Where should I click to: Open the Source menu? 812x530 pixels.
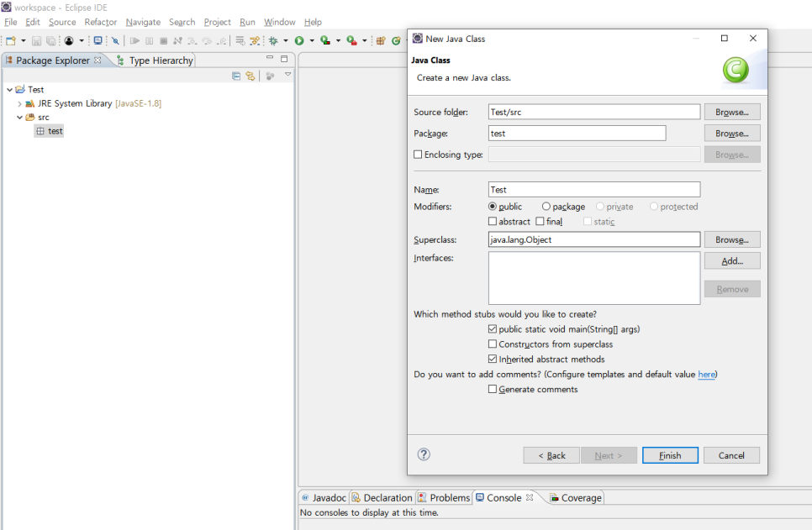coord(62,22)
